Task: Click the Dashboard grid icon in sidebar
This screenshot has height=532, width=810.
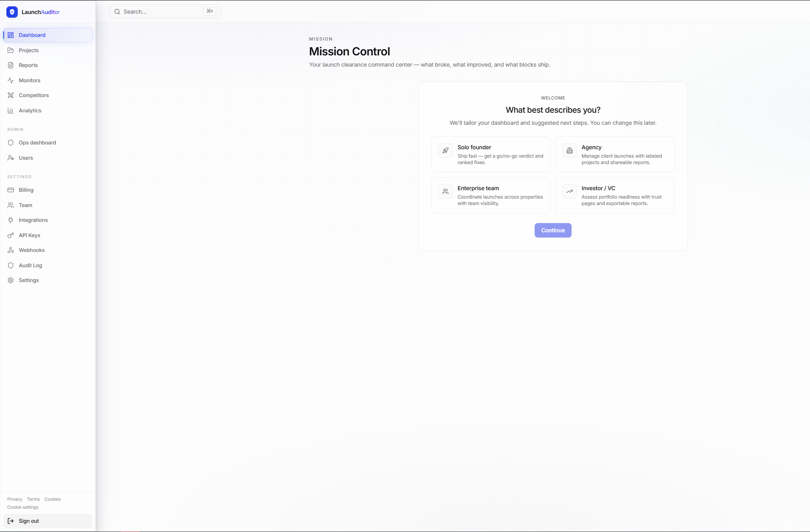Action: click(x=11, y=35)
